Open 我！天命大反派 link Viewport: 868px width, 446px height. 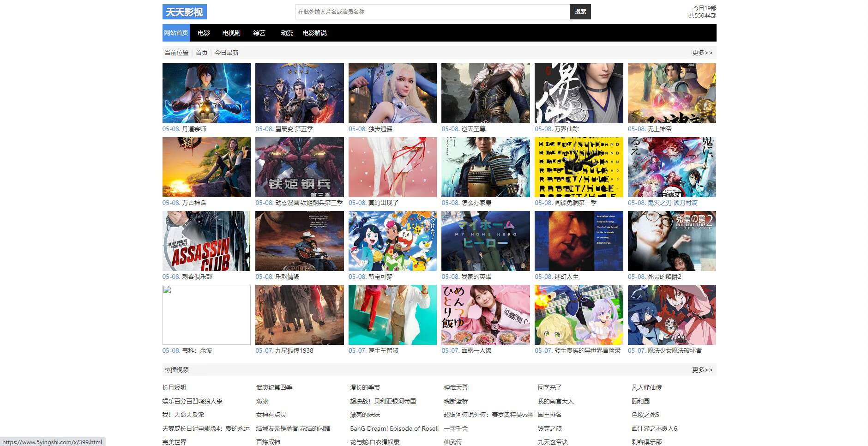[183, 415]
